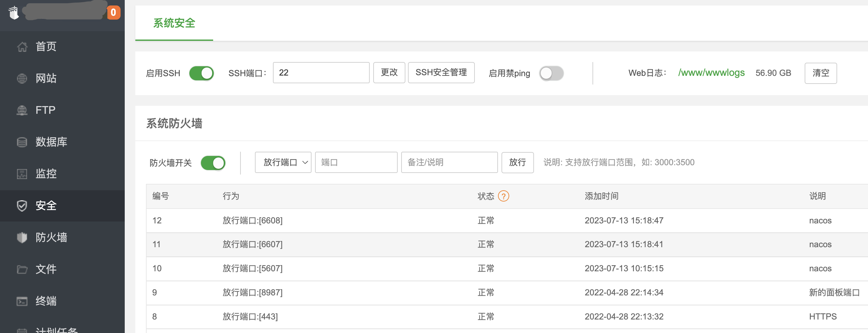Enable the ping block toggle
Viewport: 868px width, 333px height.
551,73
